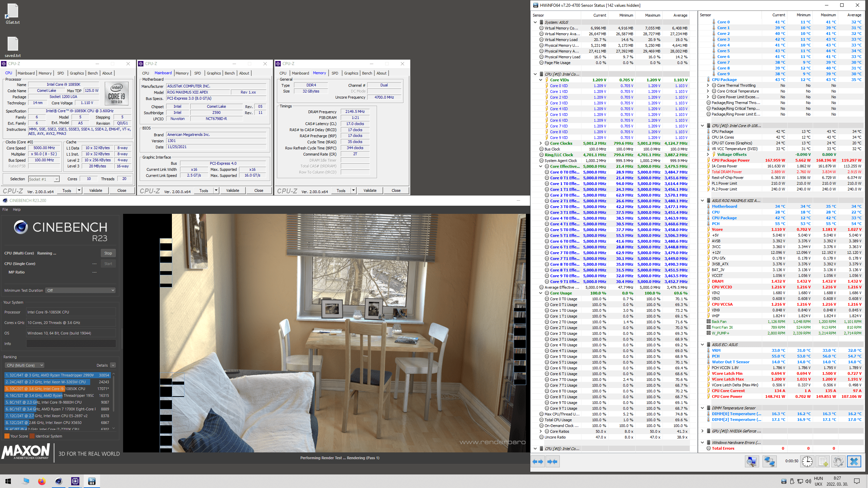This screenshot has height=488, width=868.
Task: Collapse the Core VIDs tree node
Action: pyautogui.click(x=541, y=80)
